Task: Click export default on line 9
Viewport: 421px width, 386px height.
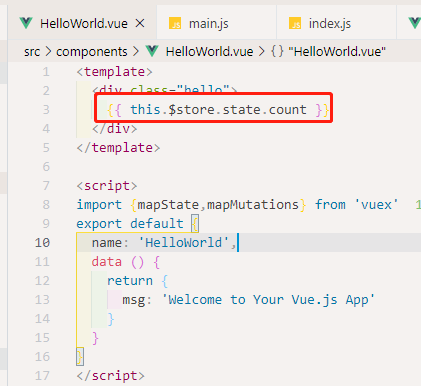Action: point(130,224)
